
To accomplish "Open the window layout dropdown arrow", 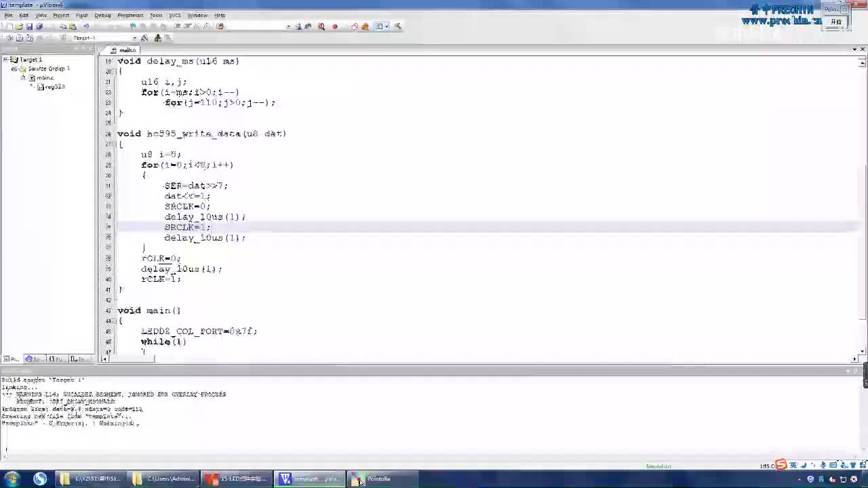I will [x=387, y=26].
